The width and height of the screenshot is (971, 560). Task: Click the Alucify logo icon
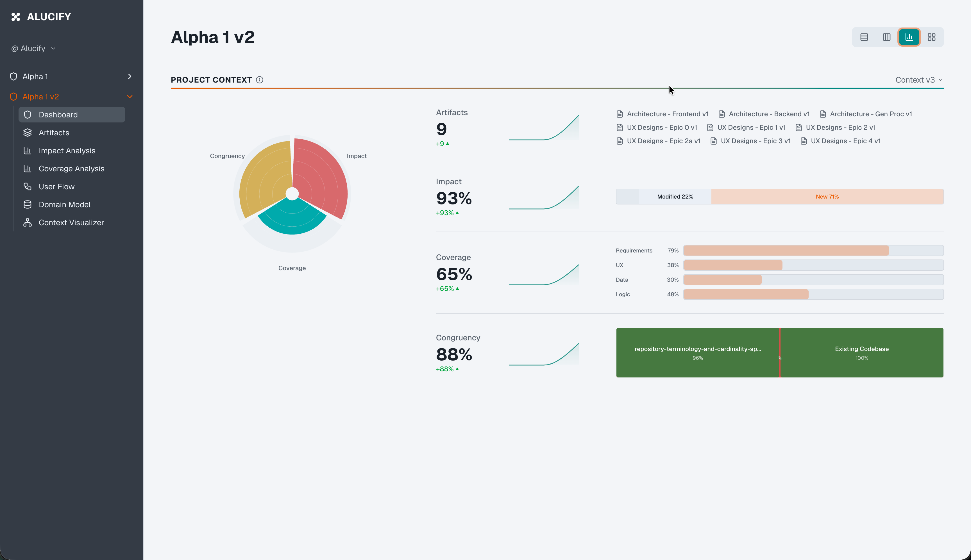tap(16, 16)
